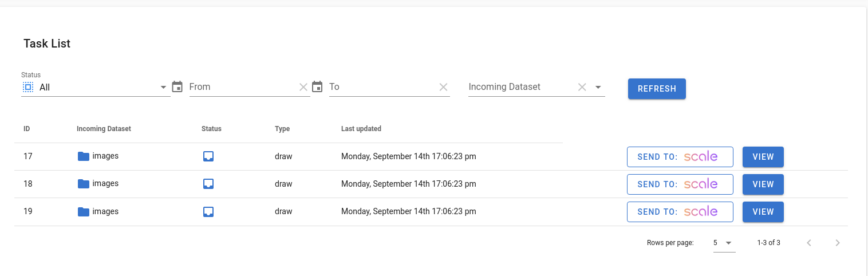Click the calendar icon beside From field
Viewport: 868px width, 276px height.
[x=177, y=86]
